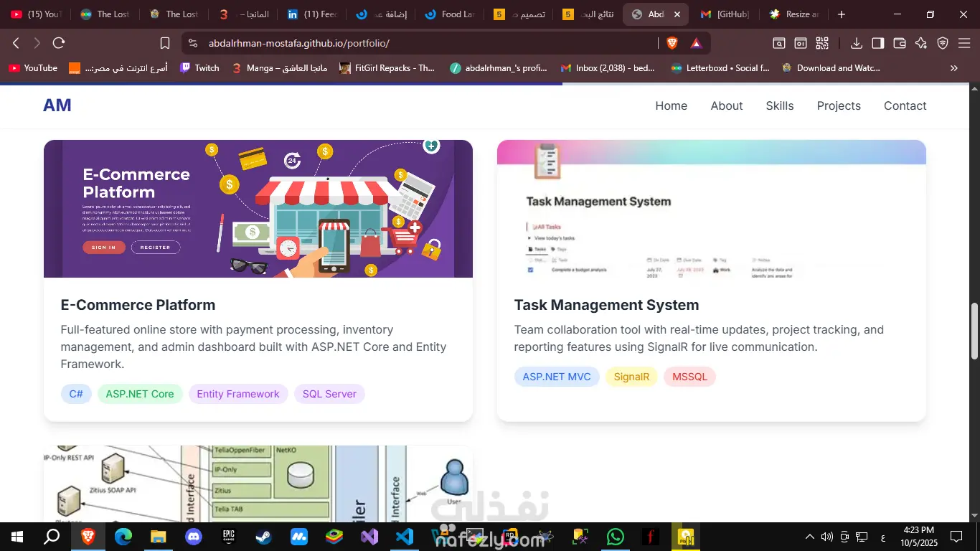Click the Brave VPN shield icon

pyautogui.click(x=943, y=43)
